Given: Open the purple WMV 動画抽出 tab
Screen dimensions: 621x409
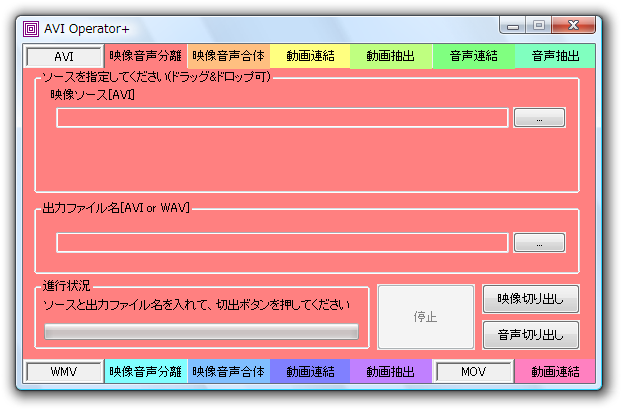Looking at the screenshot, I should 391,371.
